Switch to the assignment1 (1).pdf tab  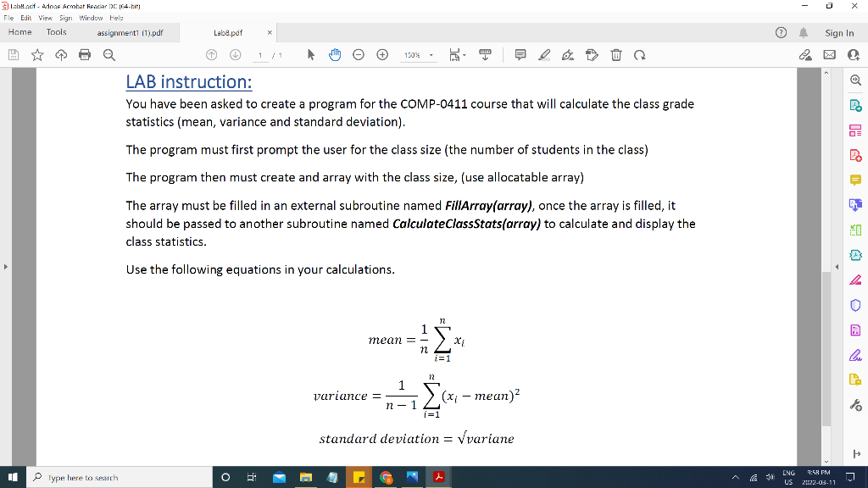130,33
